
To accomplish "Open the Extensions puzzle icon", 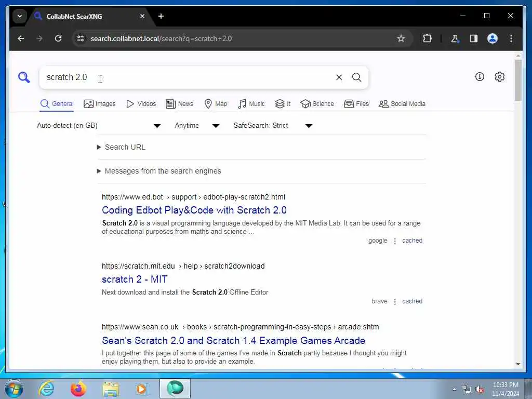I will point(427,38).
